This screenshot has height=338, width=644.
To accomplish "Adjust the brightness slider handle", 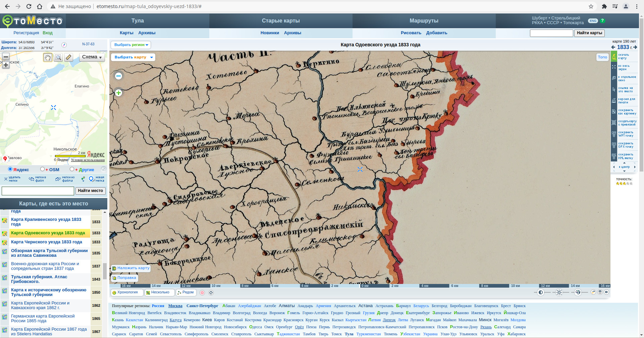I will click(559, 292).
